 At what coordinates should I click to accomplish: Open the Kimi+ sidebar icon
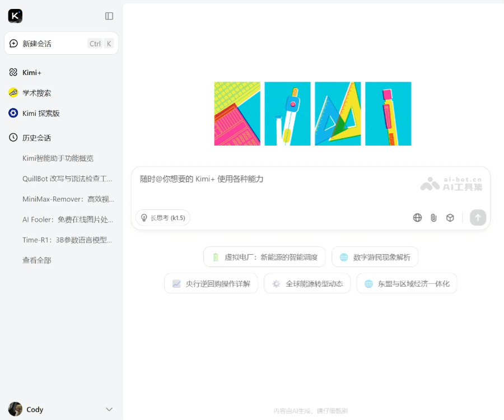[14, 72]
